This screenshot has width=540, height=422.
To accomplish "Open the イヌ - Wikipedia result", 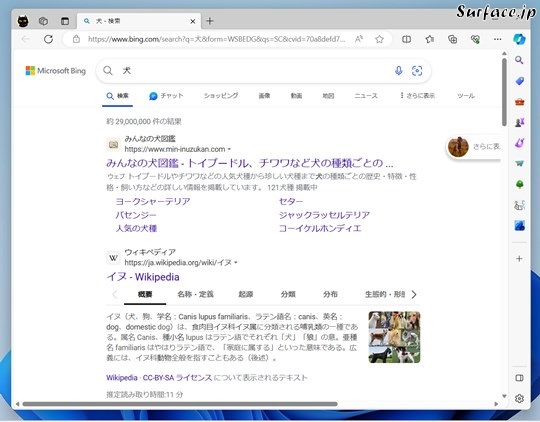I will pyautogui.click(x=143, y=277).
